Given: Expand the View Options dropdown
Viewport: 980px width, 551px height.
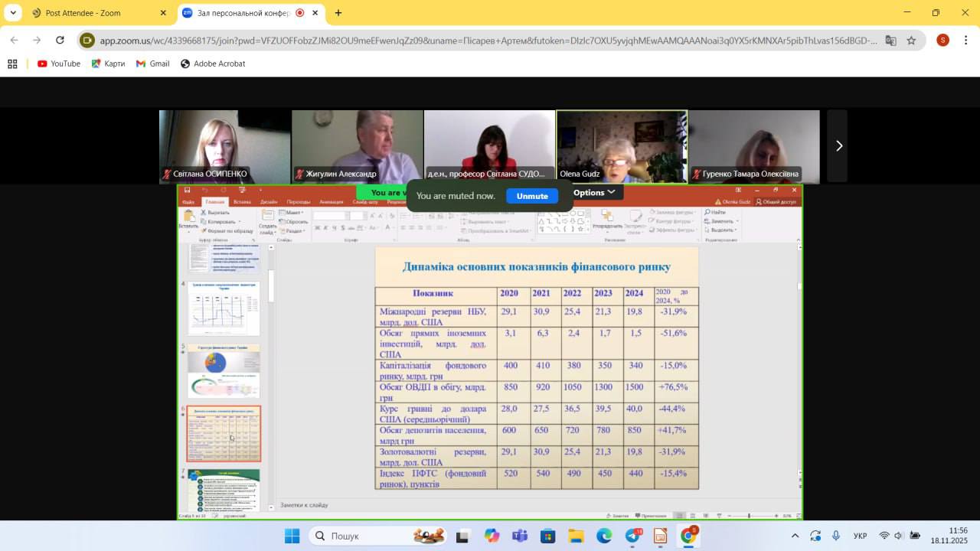Looking at the screenshot, I should click(594, 193).
